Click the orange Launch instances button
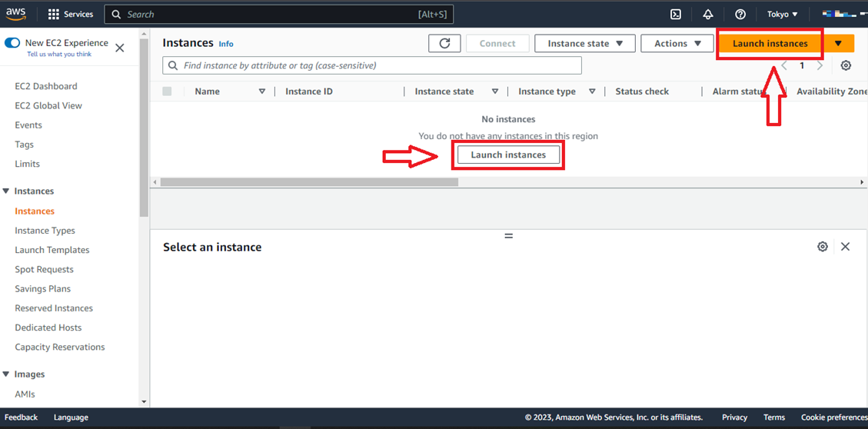The height and width of the screenshot is (429, 868). point(770,43)
